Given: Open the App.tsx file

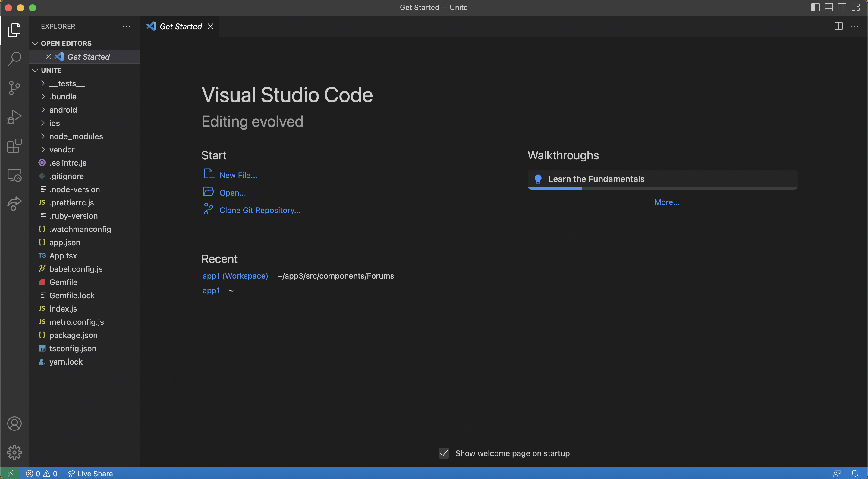Looking at the screenshot, I should tap(63, 256).
